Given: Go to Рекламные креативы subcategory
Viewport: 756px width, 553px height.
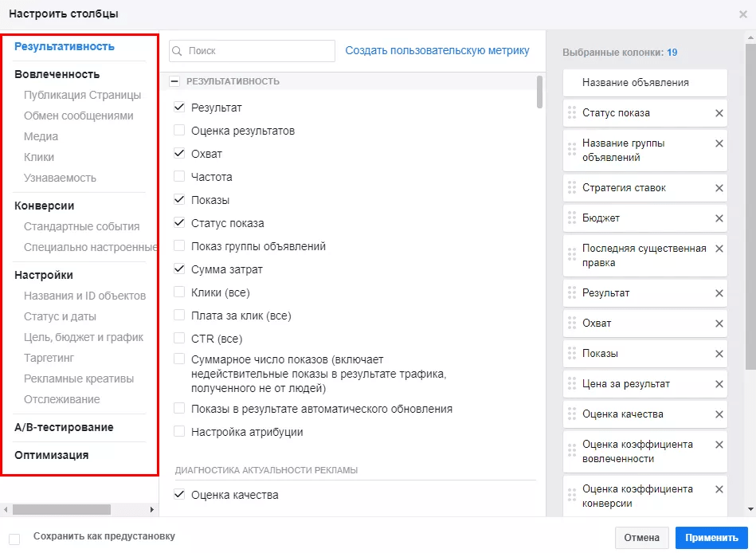Looking at the screenshot, I should pyautogui.click(x=79, y=379).
